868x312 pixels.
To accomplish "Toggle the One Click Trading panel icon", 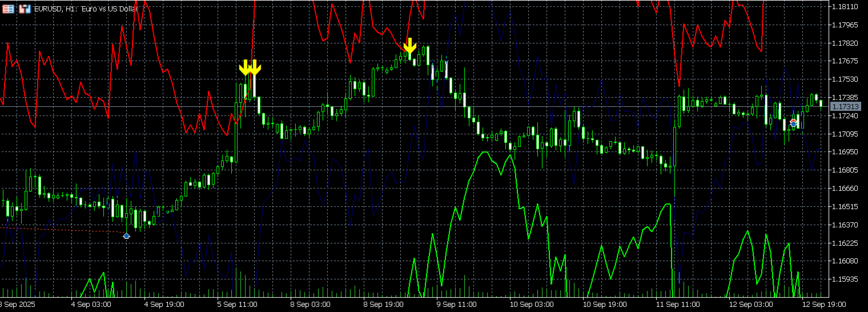I will pos(9,9).
